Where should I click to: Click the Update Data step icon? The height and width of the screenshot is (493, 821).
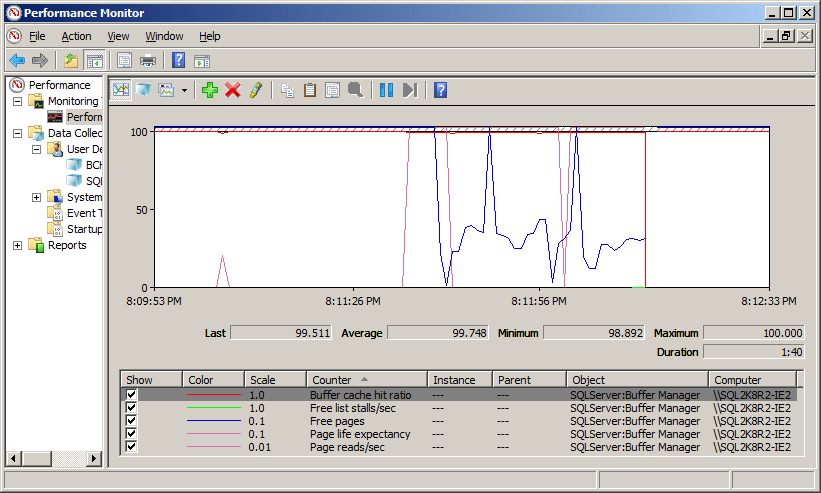pos(409,90)
